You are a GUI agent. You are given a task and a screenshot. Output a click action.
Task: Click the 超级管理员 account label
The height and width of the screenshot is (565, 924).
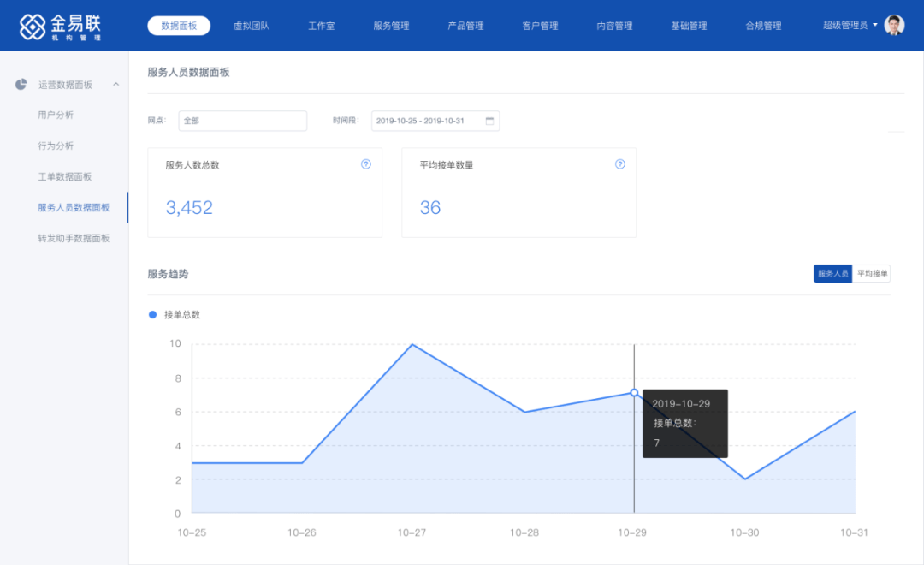(845, 25)
